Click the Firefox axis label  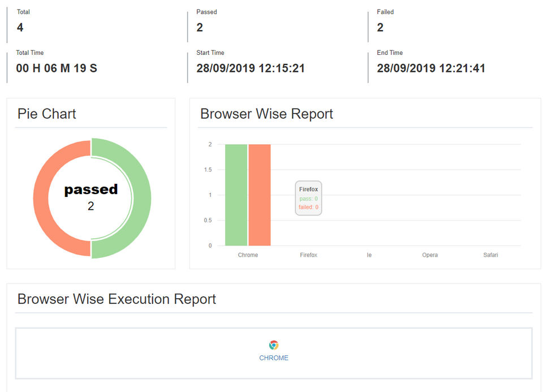click(308, 255)
